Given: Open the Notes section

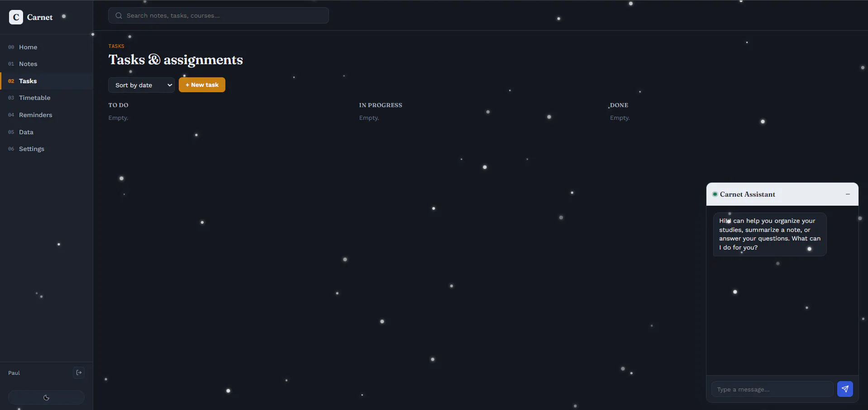Looking at the screenshot, I should point(46,64).
